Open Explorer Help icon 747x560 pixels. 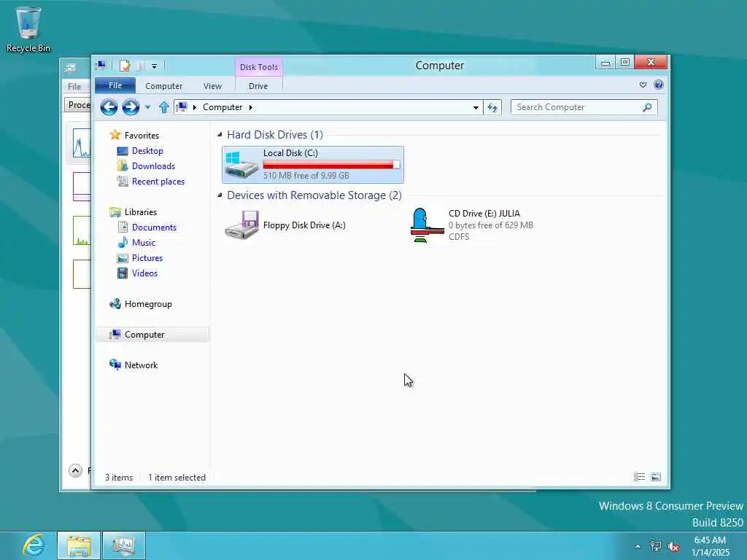coord(659,85)
